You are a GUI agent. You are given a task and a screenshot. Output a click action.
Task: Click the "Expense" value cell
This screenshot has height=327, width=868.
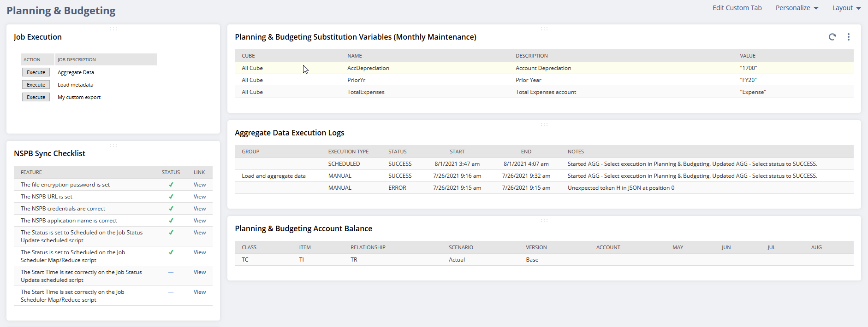pyautogui.click(x=753, y=92)
